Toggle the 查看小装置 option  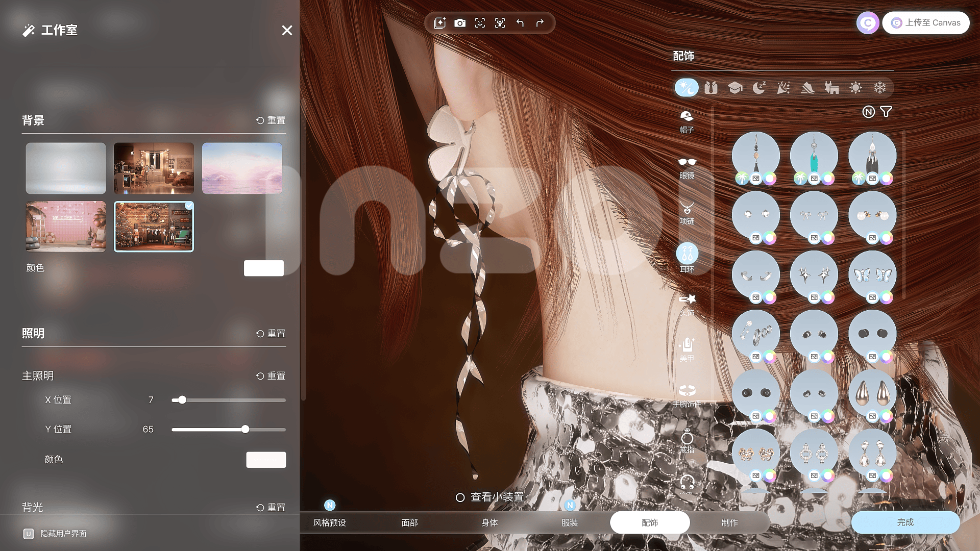pos(489,497)
